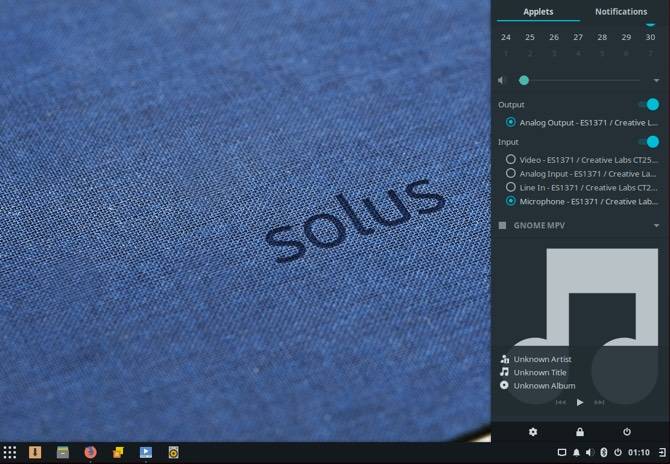Toggle the Output devices switch
This screenshot has height=464, width=670.
pyautogui.click(x=649, y=104)
